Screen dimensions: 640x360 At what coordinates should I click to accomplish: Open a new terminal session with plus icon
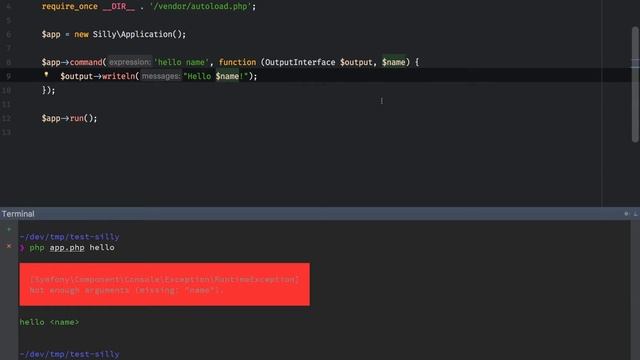[x=9, y=229]
